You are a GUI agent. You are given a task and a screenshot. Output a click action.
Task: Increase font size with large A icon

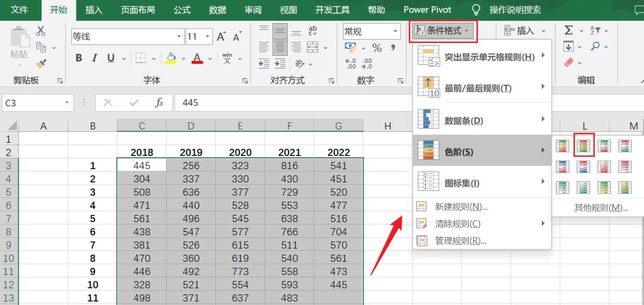point(221,37)
